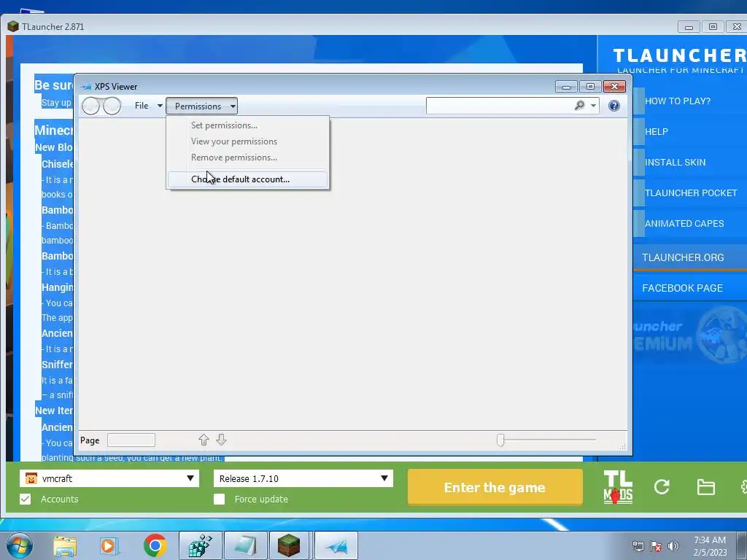Click the Permissions menu button
This screenshot has width=747, height=560.
[201, 106]
